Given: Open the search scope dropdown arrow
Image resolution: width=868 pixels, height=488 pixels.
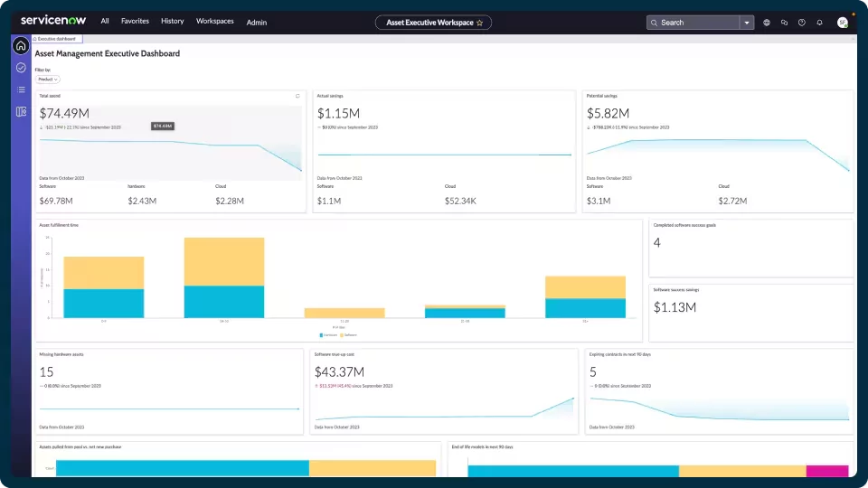Looking at the screenshot, I should [747, 23].
